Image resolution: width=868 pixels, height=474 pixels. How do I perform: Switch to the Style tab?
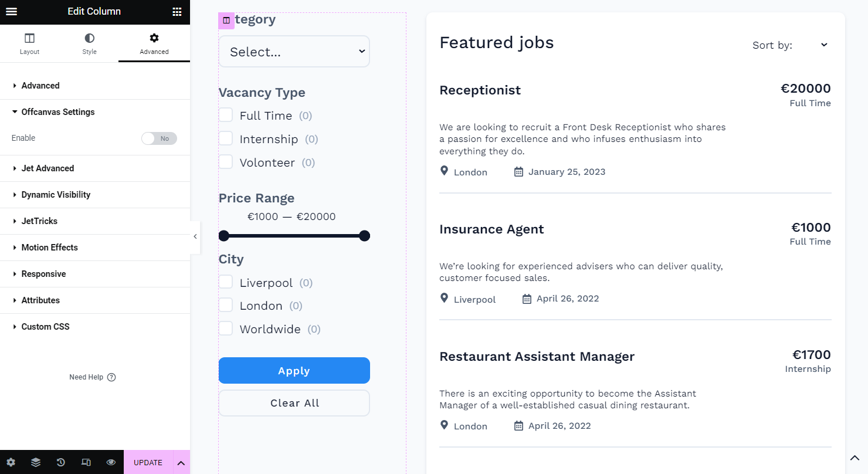pos(89,44)
